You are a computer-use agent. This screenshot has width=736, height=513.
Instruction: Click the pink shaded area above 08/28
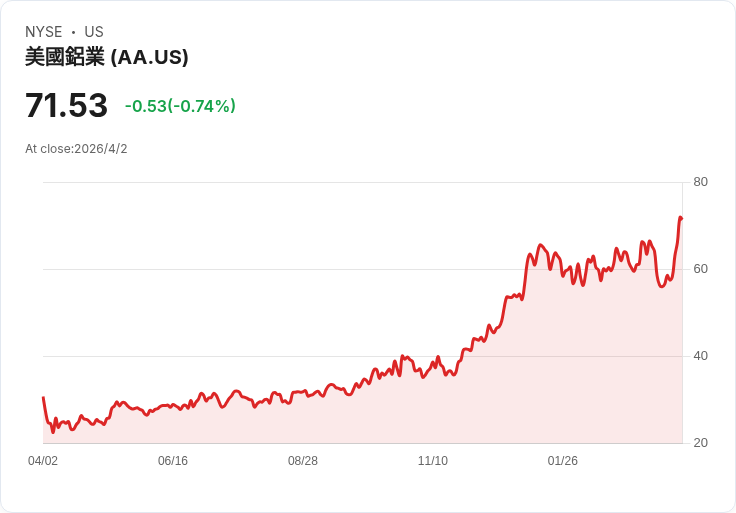click(303, 420)
